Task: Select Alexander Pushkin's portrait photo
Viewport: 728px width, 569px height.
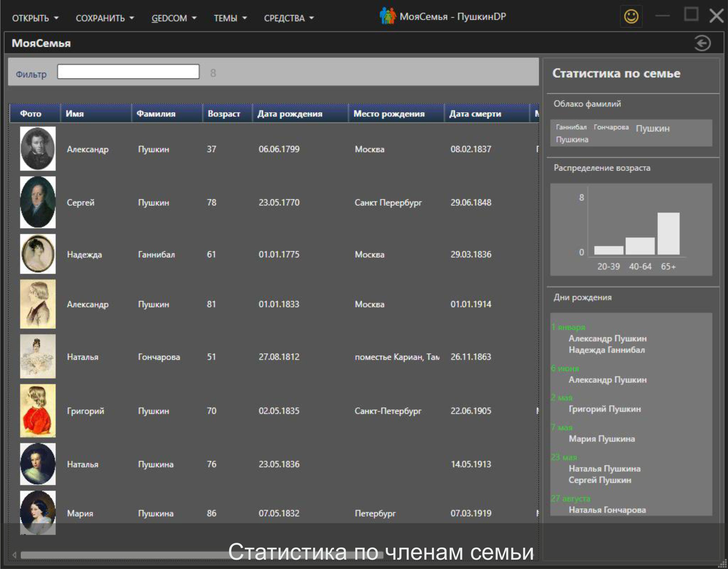Action: (x=38, y=148)
